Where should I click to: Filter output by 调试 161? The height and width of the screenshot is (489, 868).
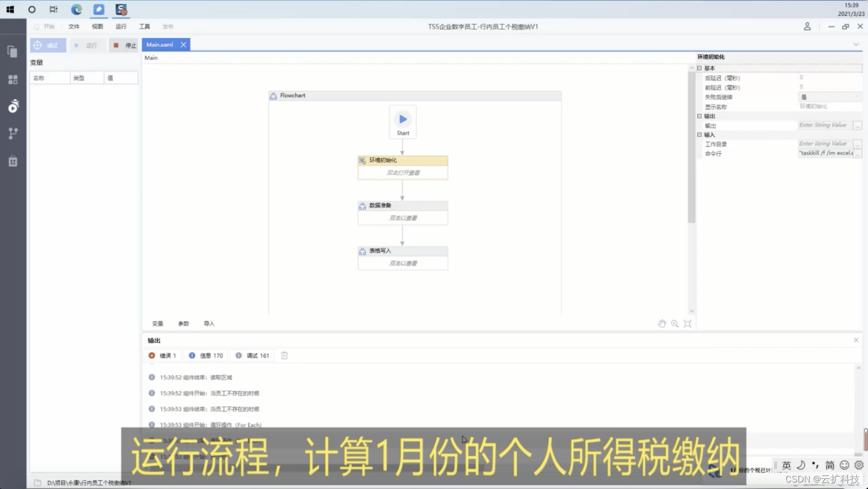[252, 355]
